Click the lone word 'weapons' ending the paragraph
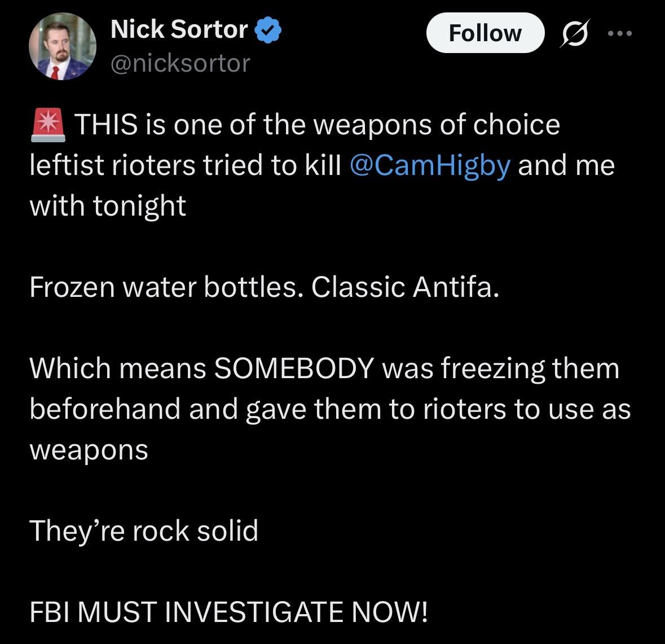665x644 pixels. tap(89, 450)
